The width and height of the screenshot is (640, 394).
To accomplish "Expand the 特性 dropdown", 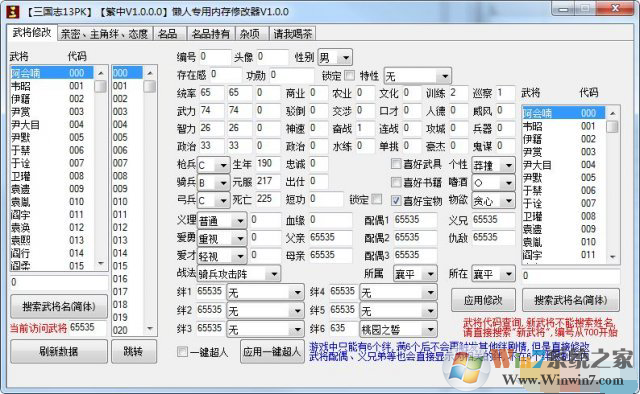I will [x=418, y=76].
